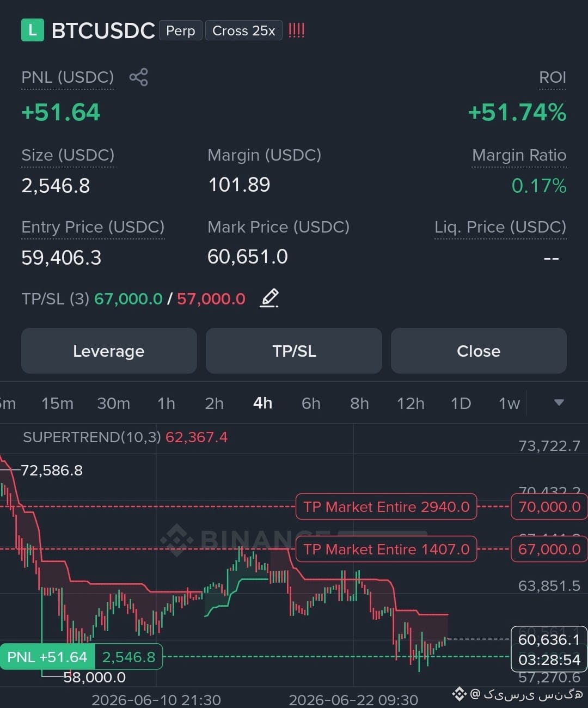Tap the 60,651.0 mark price value
Image resolution: width=588 pixels, height=708 pixels.
click(x=248, y=257)
